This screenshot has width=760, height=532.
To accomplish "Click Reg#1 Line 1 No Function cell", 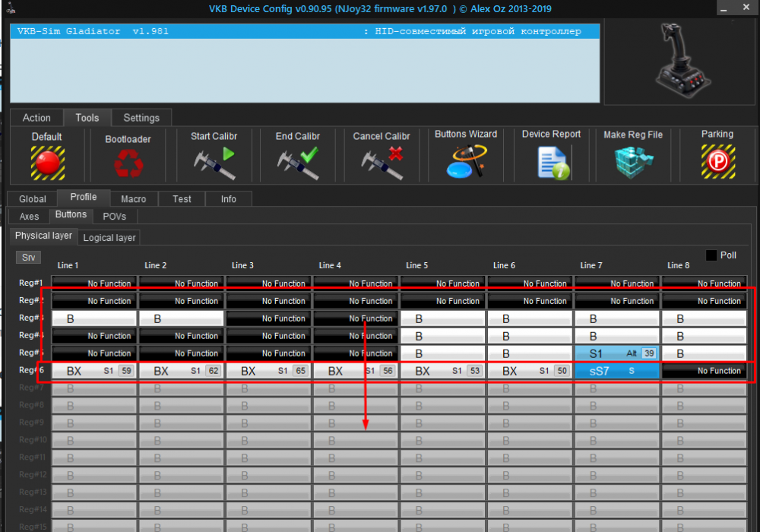I will (x=94, y=283).
